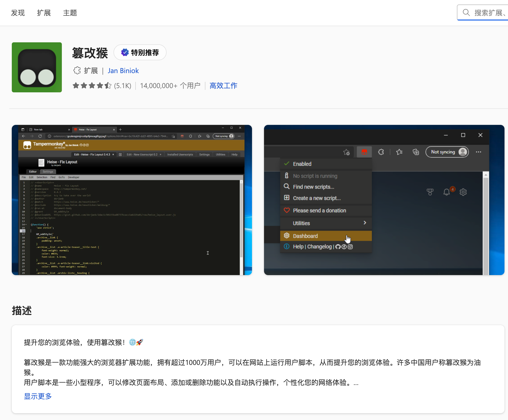508x420 pixels.
Task: Click the star rating icons
Action: pos(92,86)
